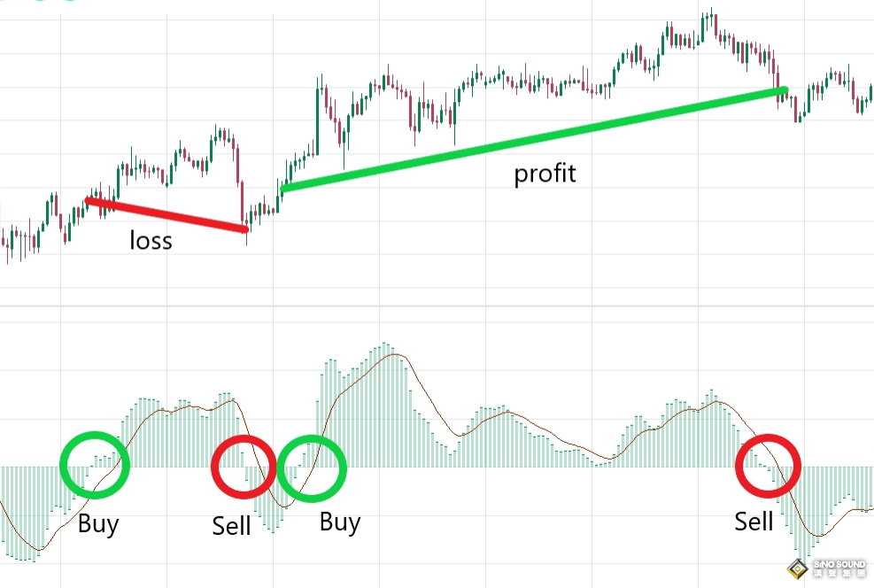Screen dimensions: 874x588
Task: Click the right end of the red loss line
Action: (244, 230)
